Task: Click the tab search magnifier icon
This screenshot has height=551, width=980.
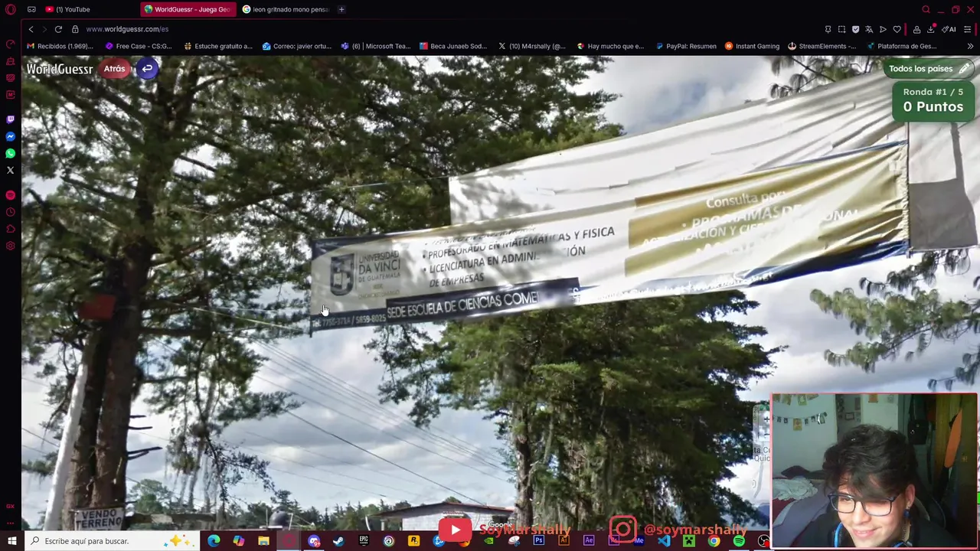Action: click(x=926, y=9)
